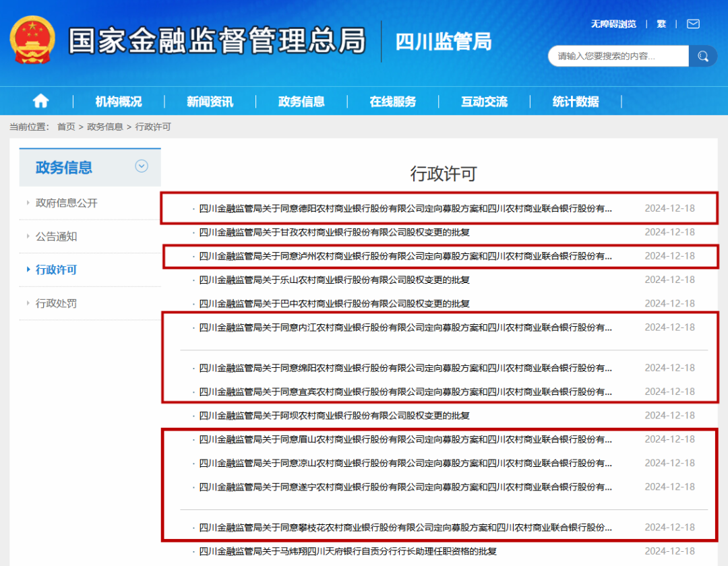Viewport: 728px width, 566px height.
Task: Select 行政许可 in the sidebar
Action: 56,270
